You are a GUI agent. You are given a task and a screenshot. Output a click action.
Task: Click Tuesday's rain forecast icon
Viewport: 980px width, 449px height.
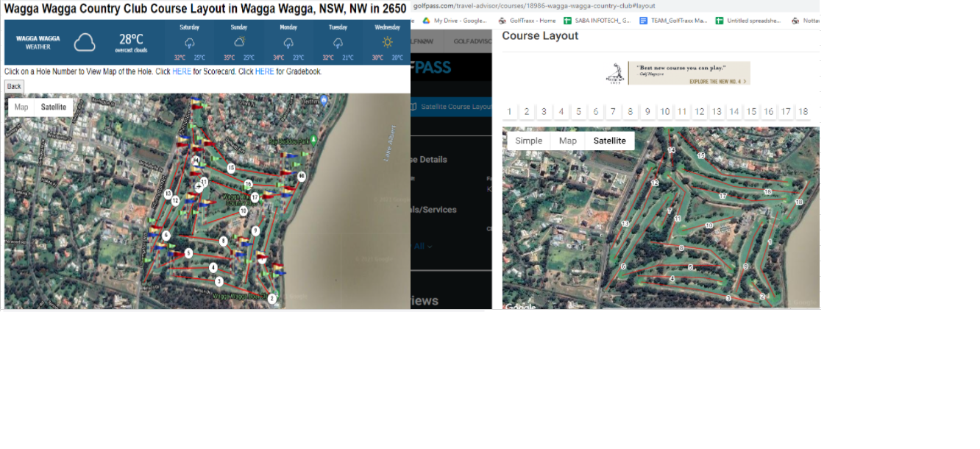[338, 43]
